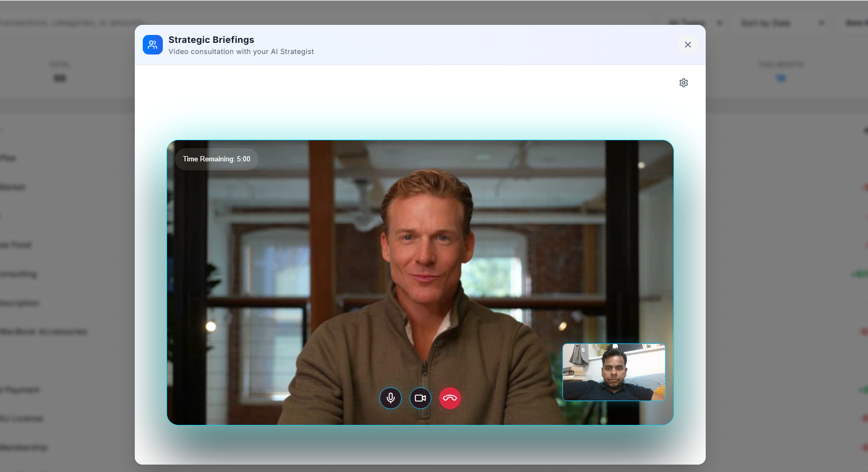The height and width of the screenshot is (472, 868).
Task: Mute the microphone in the video call
Action: pos(391,398)
